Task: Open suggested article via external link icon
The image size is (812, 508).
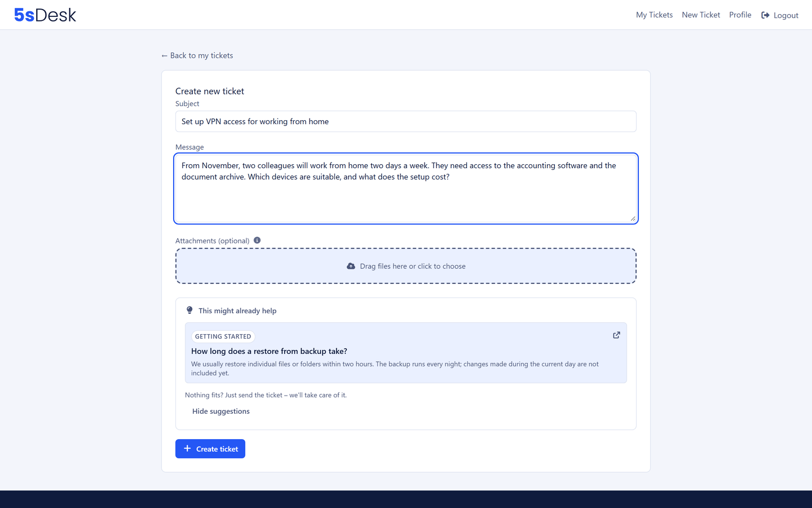Action: (x=616, y=335)
